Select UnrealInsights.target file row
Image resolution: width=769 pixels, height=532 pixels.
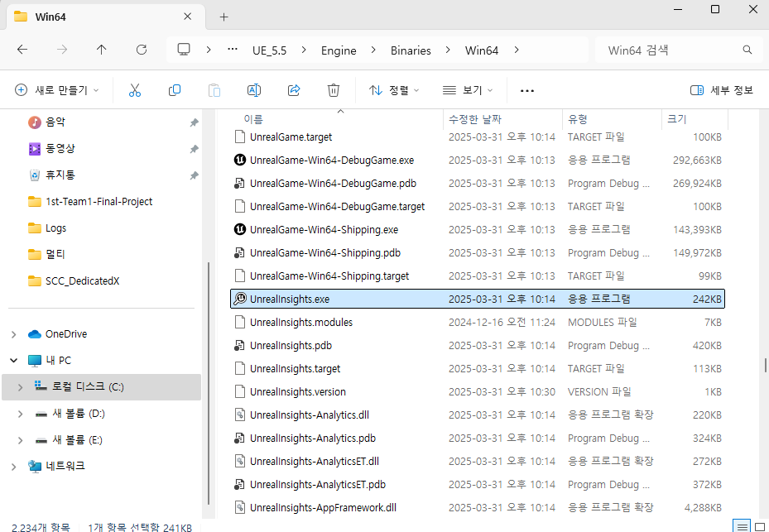point(477,369)
